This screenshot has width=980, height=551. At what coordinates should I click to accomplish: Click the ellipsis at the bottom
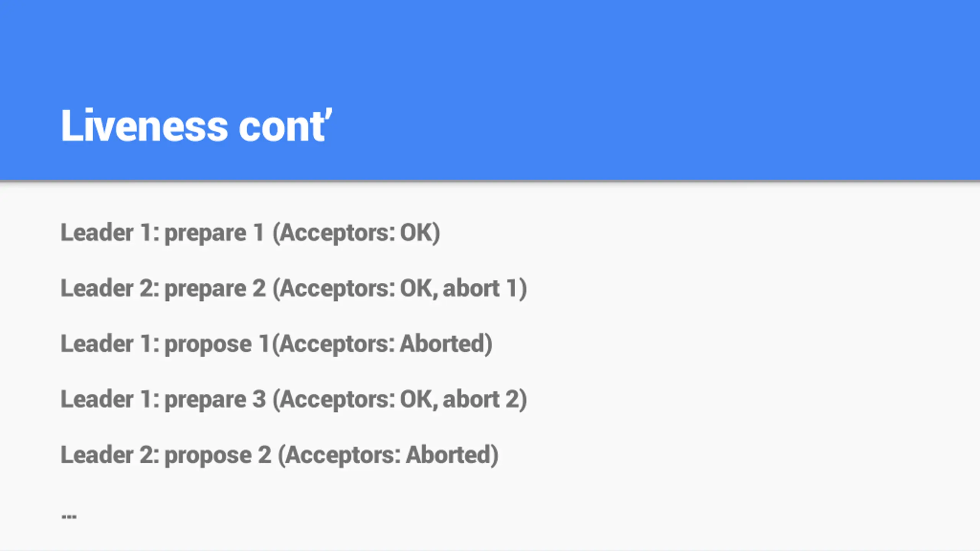[x=69, y=517]
